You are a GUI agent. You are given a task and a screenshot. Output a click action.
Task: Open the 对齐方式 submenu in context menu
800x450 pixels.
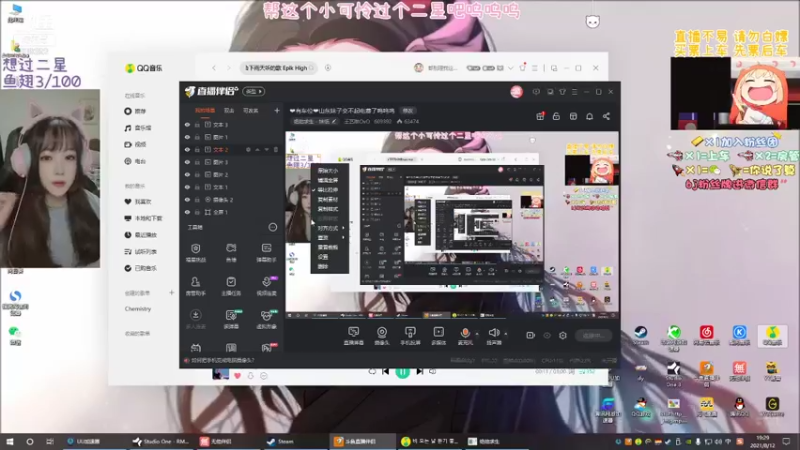pos(330,228)
